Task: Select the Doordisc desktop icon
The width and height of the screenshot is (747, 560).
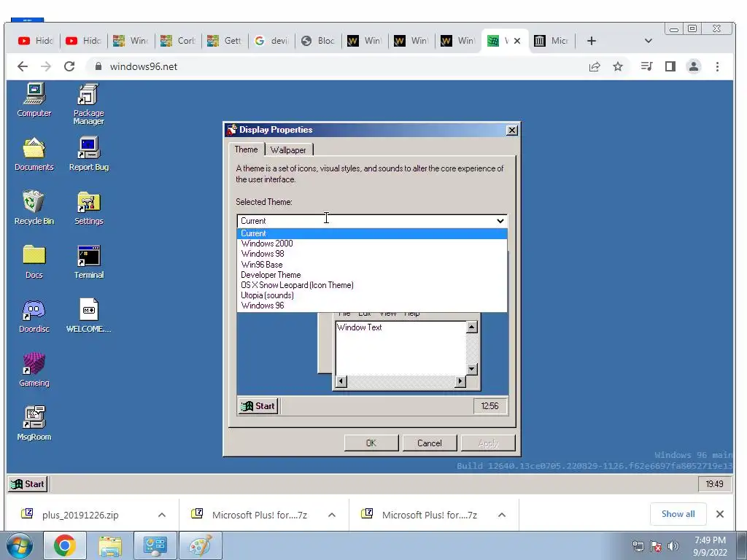Action: pos(34,316)
